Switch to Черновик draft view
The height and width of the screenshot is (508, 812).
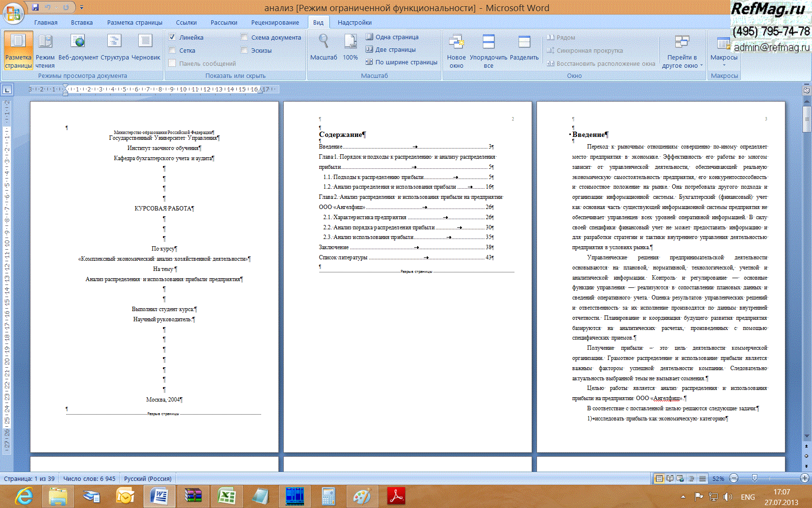[145, 47]
